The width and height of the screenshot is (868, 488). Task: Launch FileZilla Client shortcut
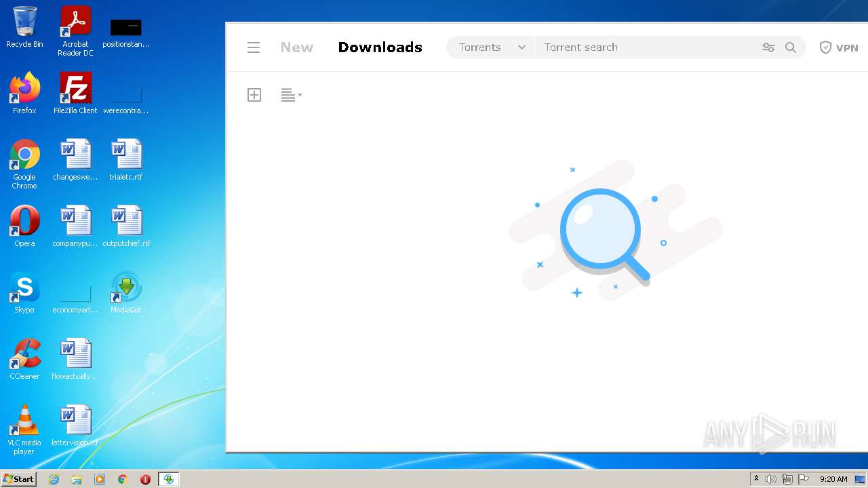point(75,94)
